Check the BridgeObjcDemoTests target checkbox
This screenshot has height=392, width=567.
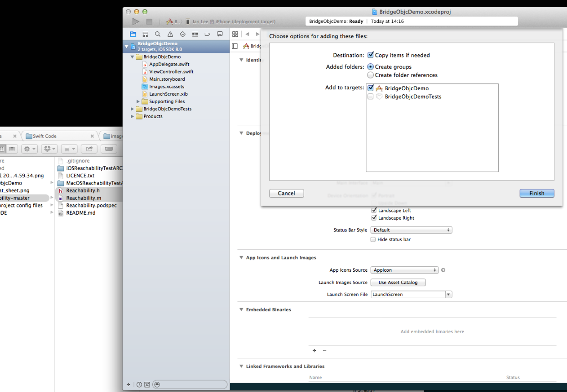point(371,97)
